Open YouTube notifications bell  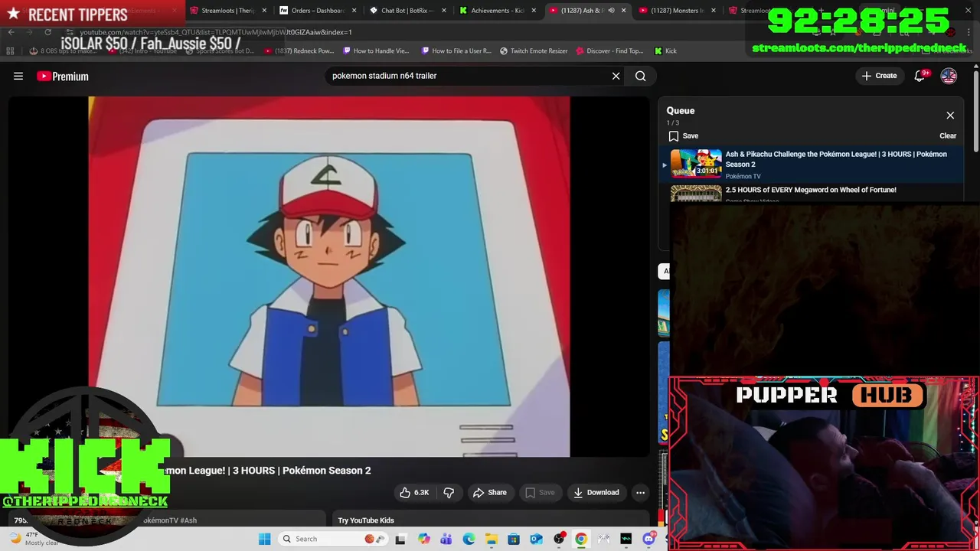(x=920, y=76)
